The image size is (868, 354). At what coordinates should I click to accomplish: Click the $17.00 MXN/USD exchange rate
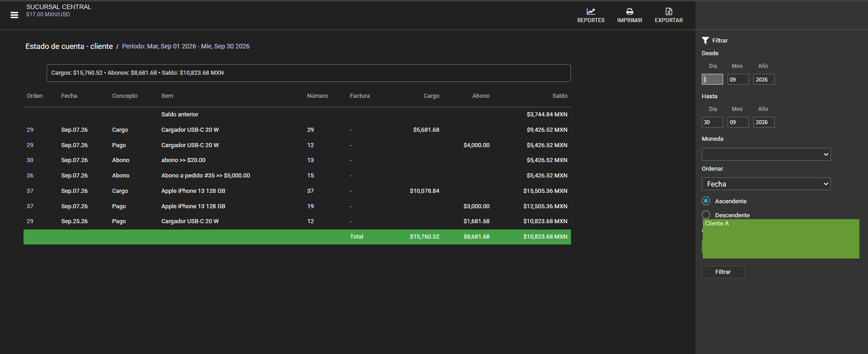tap(48, 14)
